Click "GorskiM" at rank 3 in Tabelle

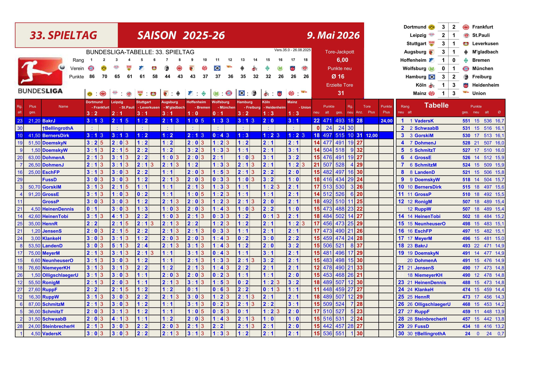point(424,136)
